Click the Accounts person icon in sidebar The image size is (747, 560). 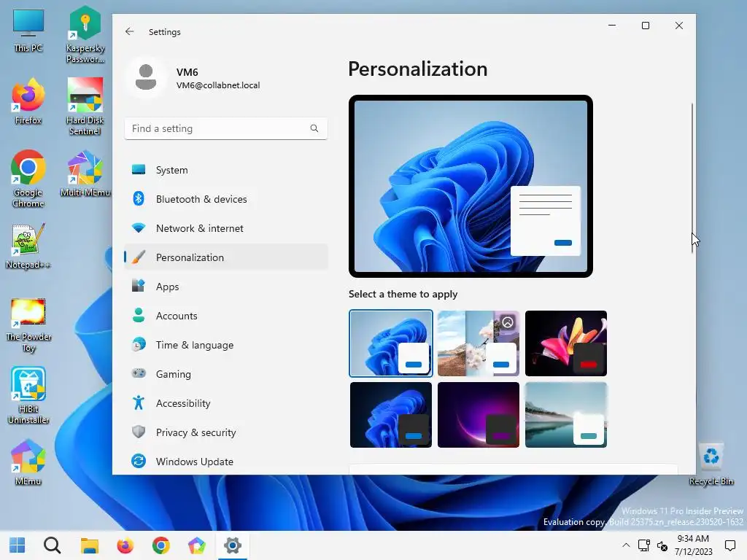click(x=139, y=315)
